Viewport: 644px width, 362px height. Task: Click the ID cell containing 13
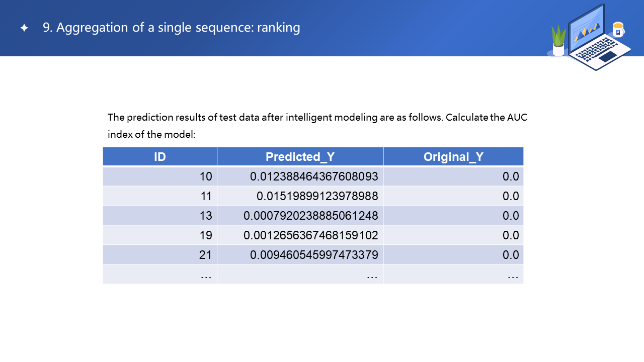coord(206,216)
